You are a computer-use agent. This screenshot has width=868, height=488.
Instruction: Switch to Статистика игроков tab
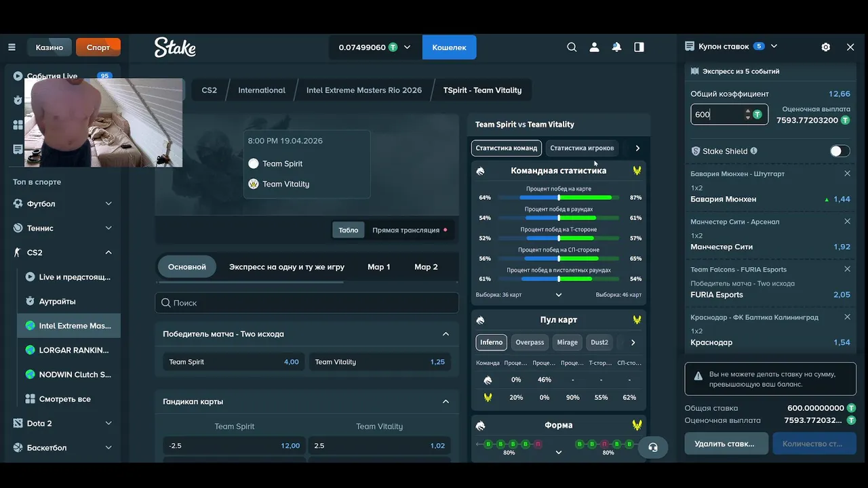coord(582,148)
